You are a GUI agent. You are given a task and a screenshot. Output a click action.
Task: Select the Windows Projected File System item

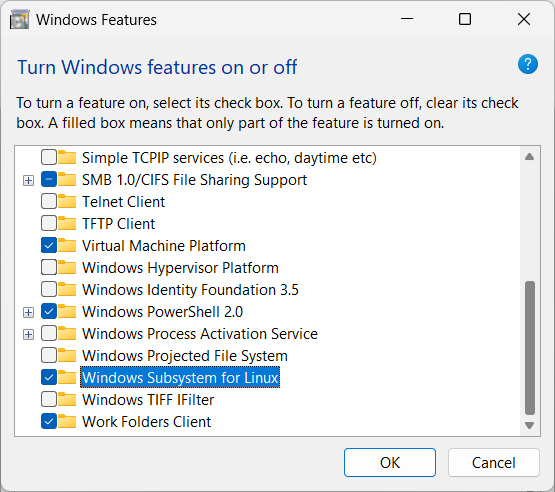tap(185, 356)
